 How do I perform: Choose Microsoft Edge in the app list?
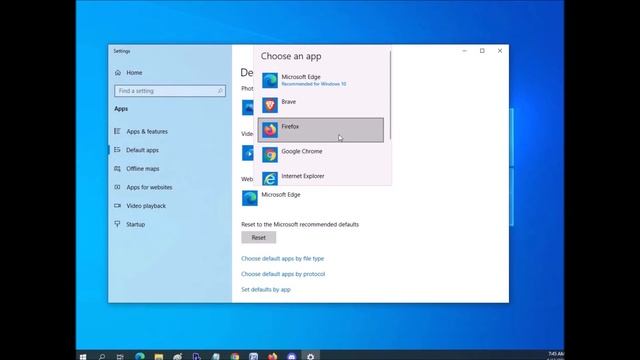(321, 80)
